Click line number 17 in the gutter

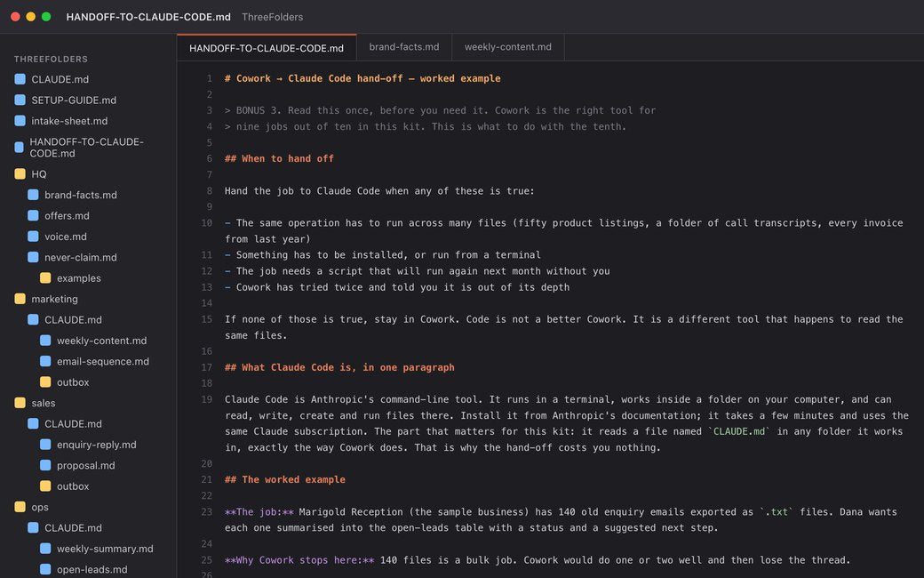click(206, 367)
